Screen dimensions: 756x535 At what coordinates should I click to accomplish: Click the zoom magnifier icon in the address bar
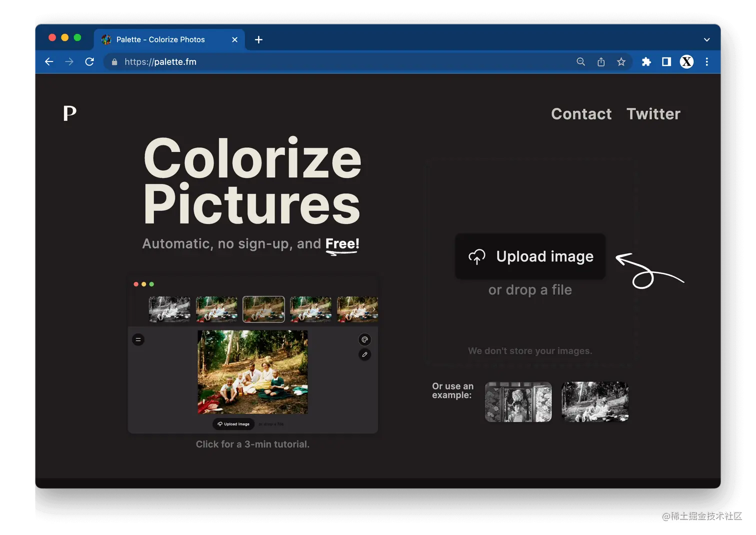click(x=580, y=61)
